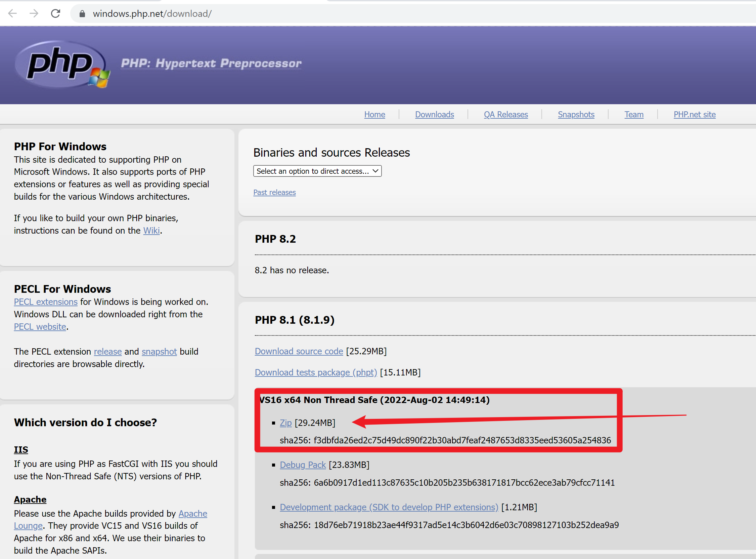This screenshot has height=559, width=756.
Task: Click the address bar URL field
Action: [152, 13]
